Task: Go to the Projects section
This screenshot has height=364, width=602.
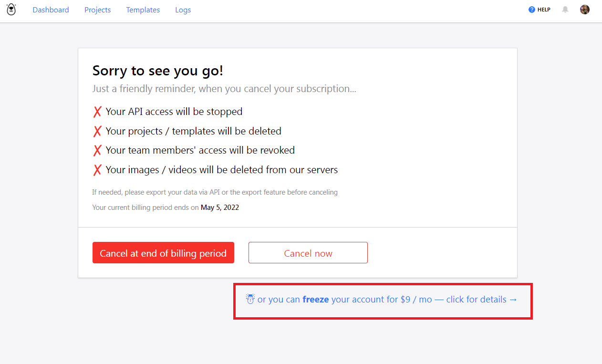Action: point(97,10)
